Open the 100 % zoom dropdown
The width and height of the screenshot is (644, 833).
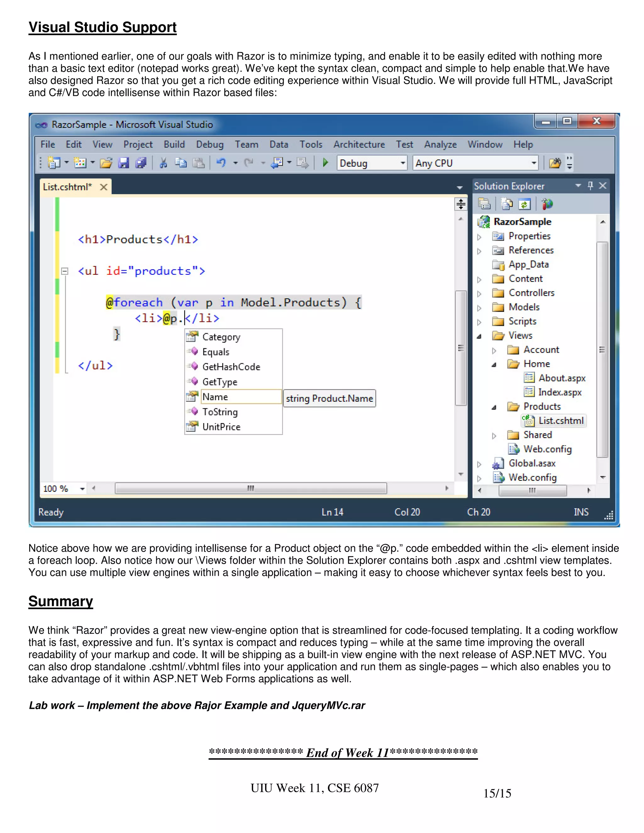[82, 488]
